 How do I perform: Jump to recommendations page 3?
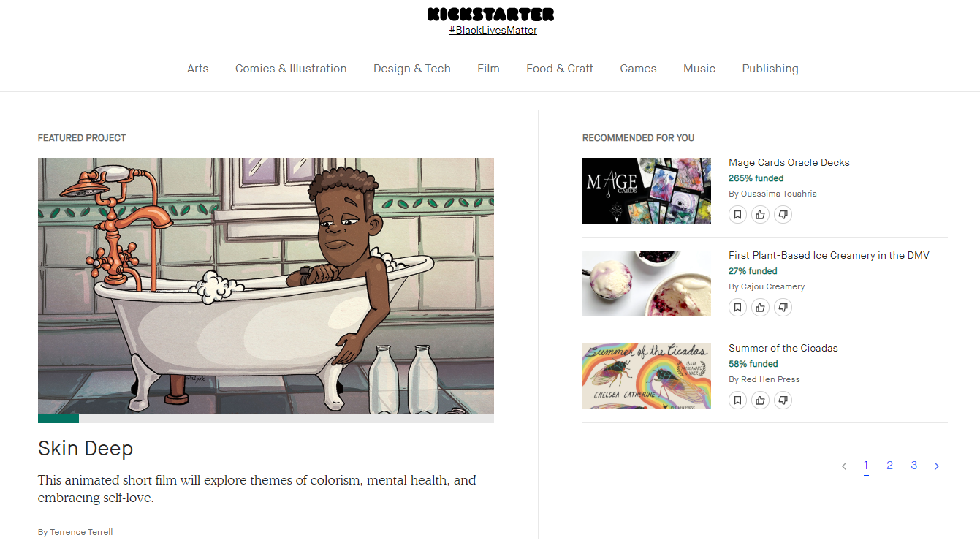tap(913, 465)
